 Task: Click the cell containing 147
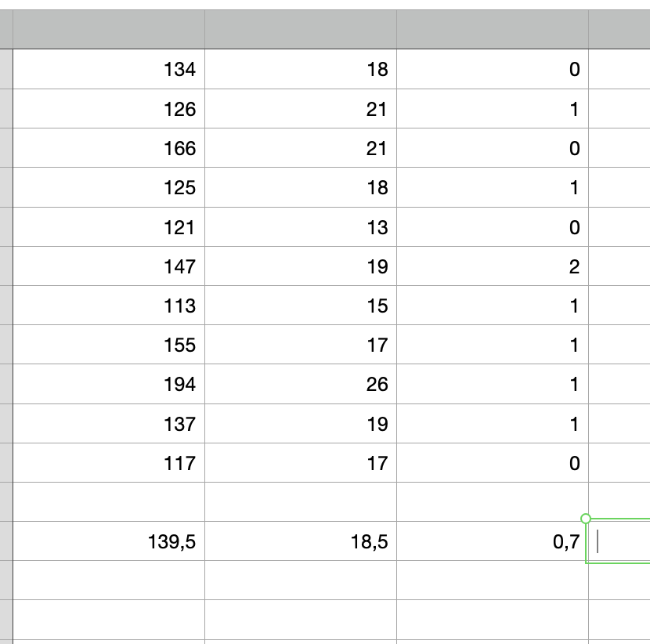pyautogui.click(x=109, y=266)
